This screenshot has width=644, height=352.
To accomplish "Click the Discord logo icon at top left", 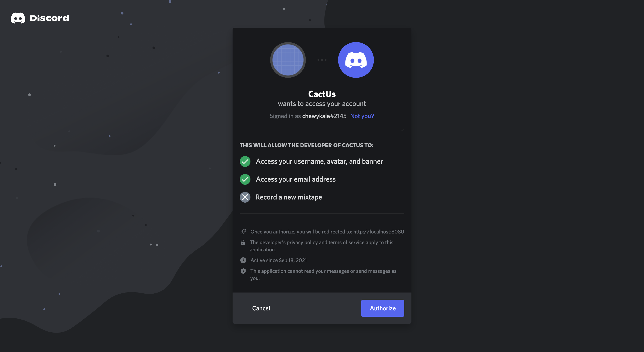I will pos(18,18).
